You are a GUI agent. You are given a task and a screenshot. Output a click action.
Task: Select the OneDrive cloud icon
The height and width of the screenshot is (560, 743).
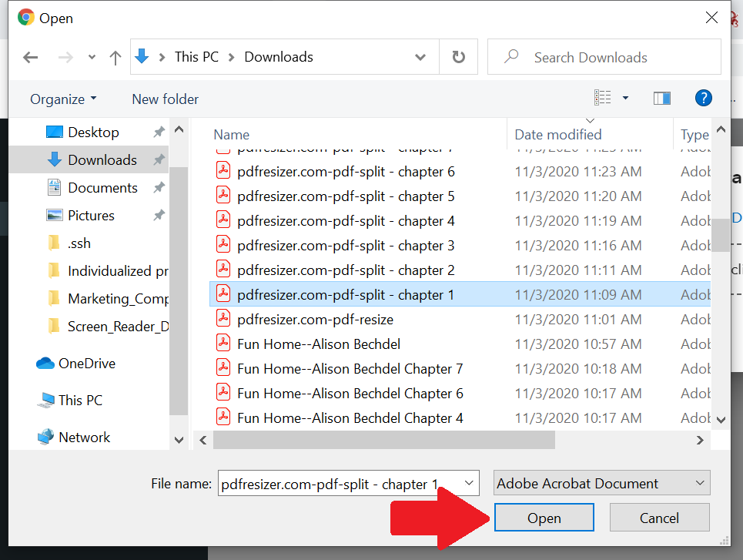tap(45, 364)
